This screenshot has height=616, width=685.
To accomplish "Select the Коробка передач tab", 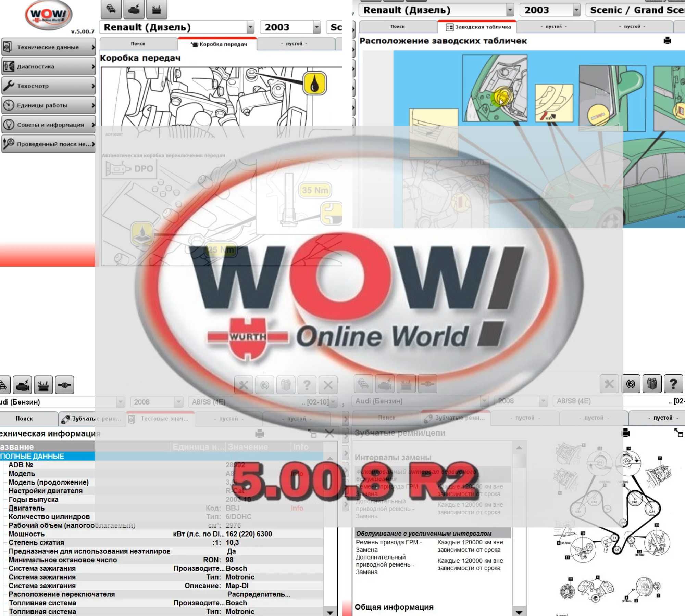I will (217, 44).
